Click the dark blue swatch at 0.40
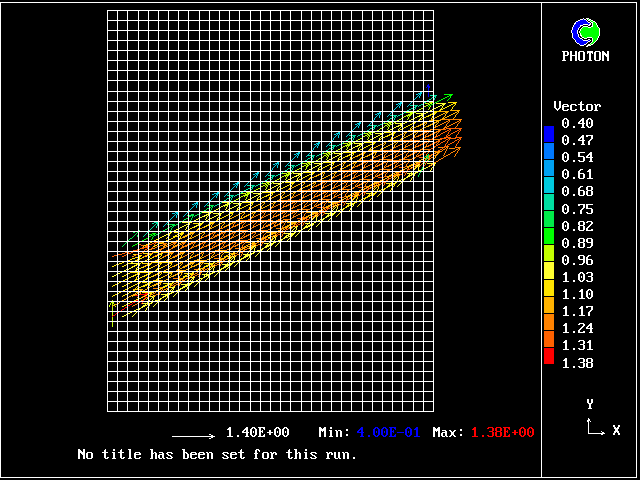Screen dimensions: 640x480 pos(548,130)
